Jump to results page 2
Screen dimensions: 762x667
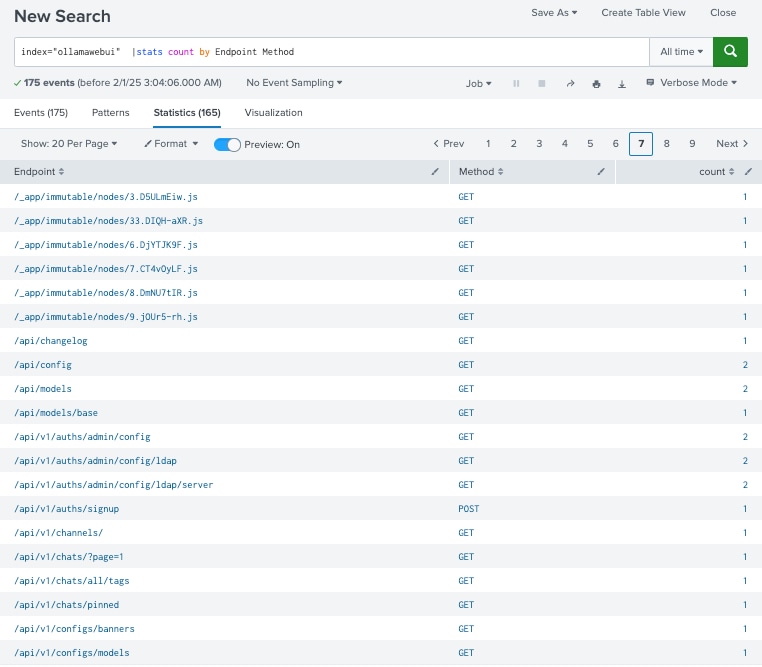(x=513, y=144)
